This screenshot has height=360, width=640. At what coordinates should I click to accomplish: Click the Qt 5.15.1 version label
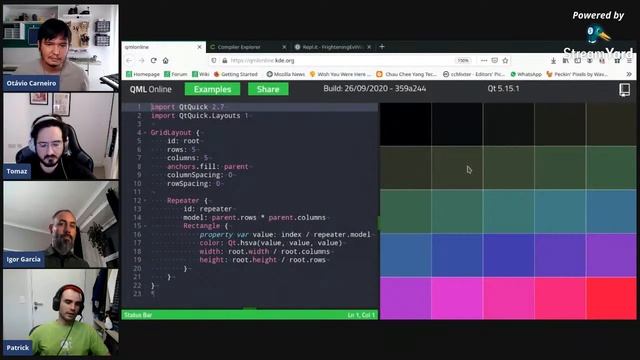pyautogui.click(x=503, y=89)
